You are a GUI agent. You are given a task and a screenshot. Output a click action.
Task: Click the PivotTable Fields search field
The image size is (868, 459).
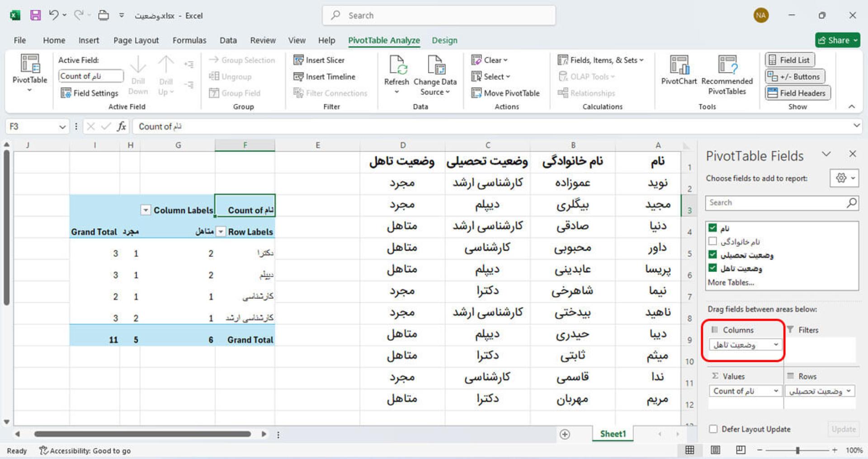pos(782,203)
